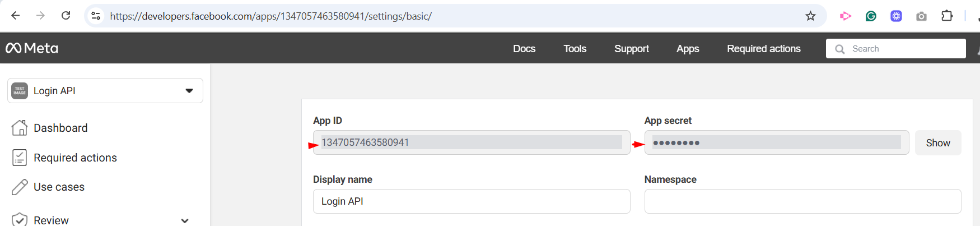
Task: Bookmark this page with the star icon
Action: coord(810,16)
